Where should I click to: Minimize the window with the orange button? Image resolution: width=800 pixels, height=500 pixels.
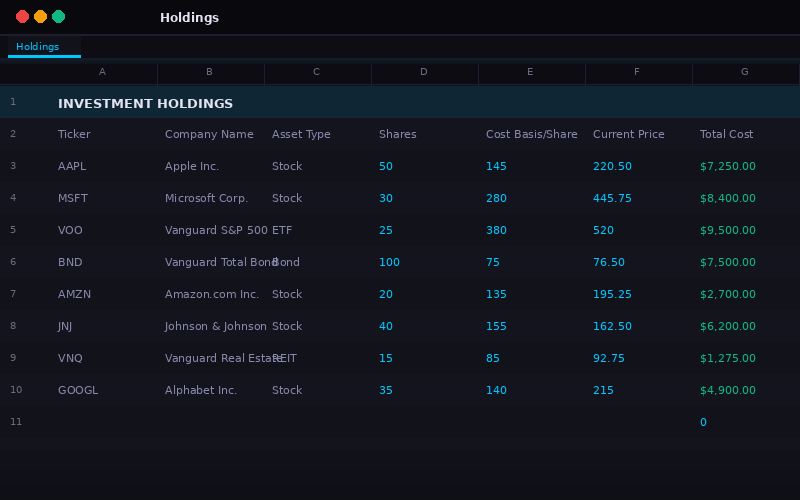point(40,17)
